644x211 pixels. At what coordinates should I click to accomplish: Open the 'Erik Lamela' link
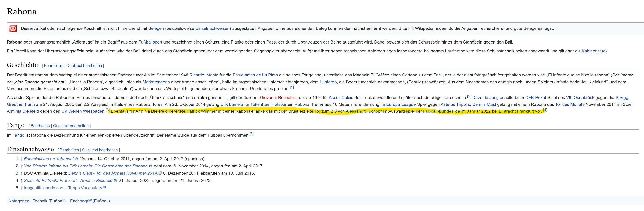coord(231,104)
